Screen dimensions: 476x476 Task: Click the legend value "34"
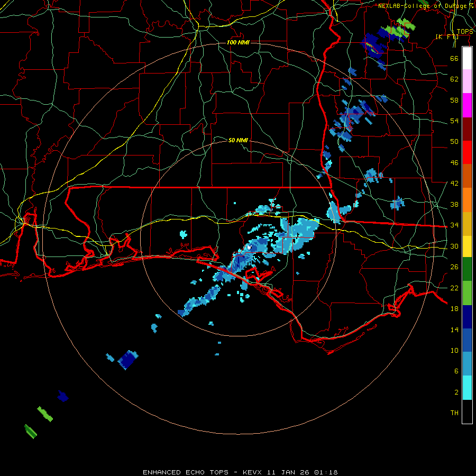pos(454,225)
